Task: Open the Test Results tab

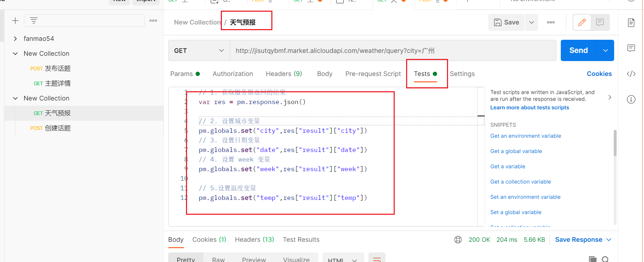Action: click(x=301, y=240)
